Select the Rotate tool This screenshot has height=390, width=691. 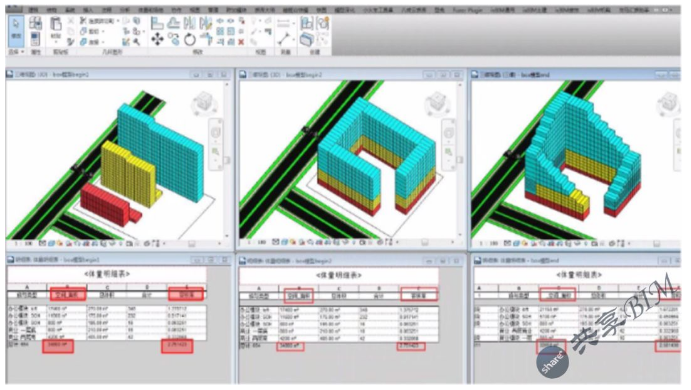coord(190,40)
